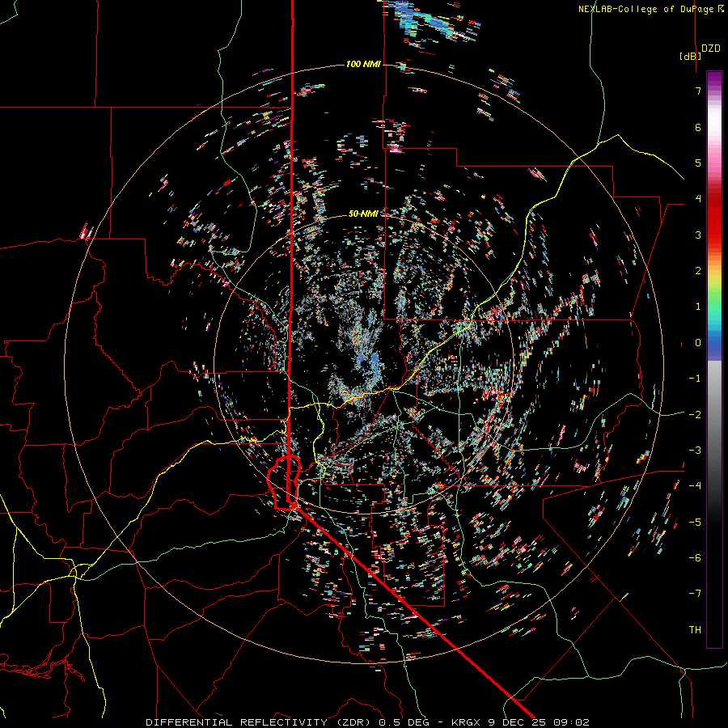728x728 pixels.
Task: Click the 6 value on color scale
Action: (x=698, y=127)
